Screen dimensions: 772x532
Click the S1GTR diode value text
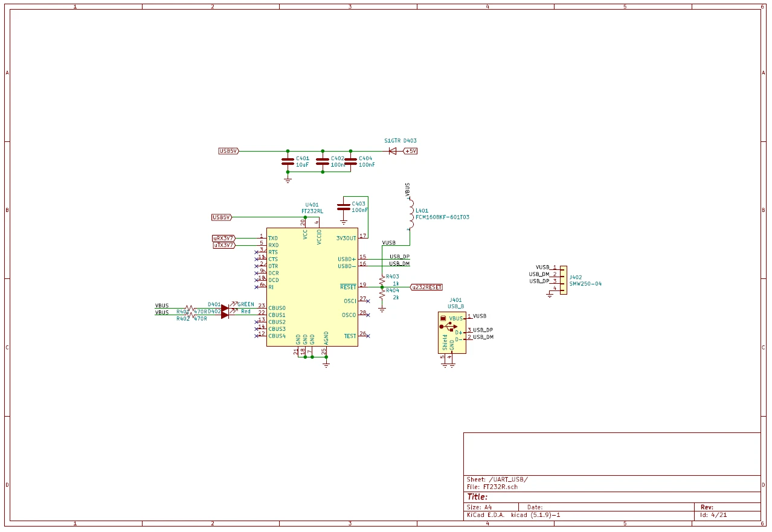point(393,141)
